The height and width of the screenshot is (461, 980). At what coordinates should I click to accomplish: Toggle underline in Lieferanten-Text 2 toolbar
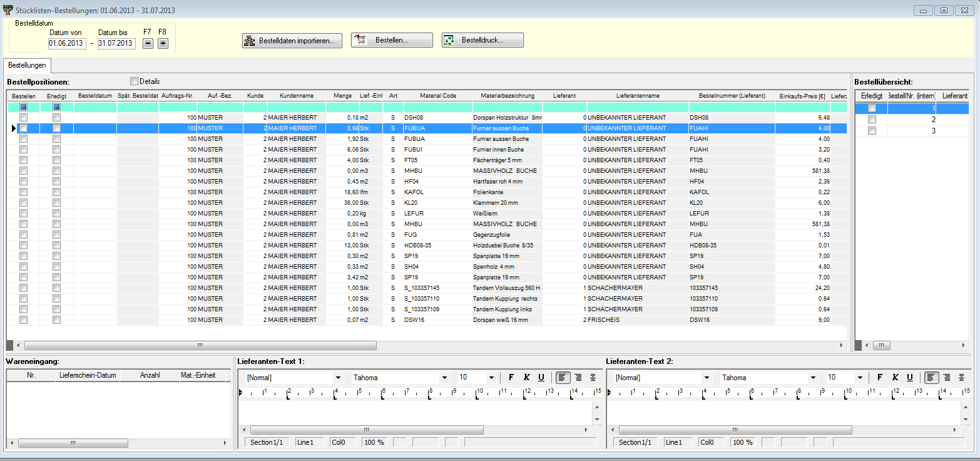pyautogui.click(x=910, y=377)
